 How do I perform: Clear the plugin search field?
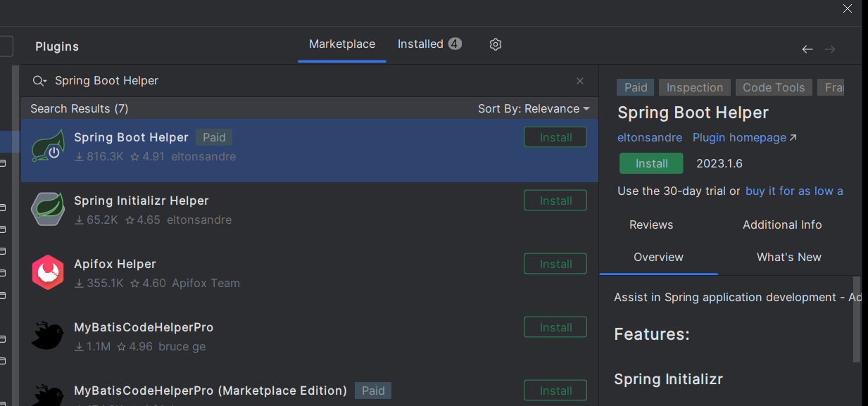point(580,81)
